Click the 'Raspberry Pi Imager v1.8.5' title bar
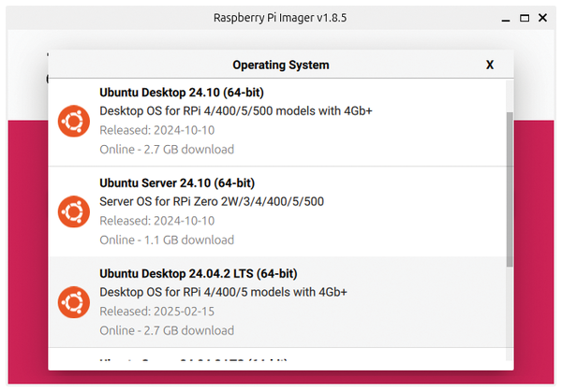 pyautogui.click(x=280, y=18)
